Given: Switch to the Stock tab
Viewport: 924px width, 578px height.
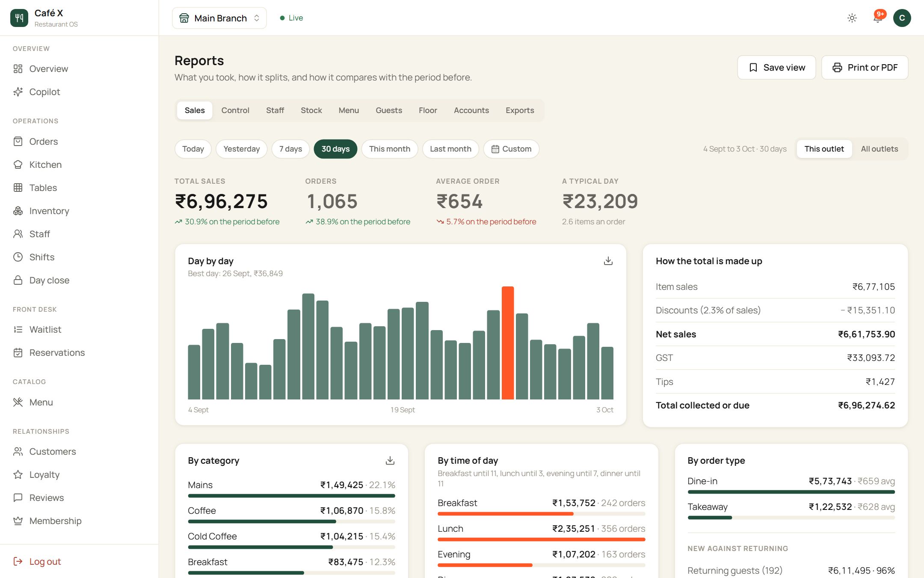Looking at the screenshot, I should point(311,110).
